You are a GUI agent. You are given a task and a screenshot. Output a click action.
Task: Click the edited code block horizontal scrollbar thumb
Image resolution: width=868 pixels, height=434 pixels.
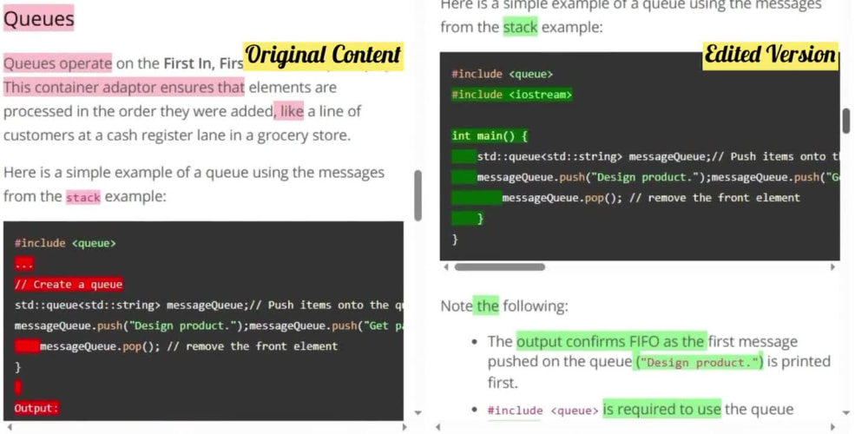pos(499,266)
